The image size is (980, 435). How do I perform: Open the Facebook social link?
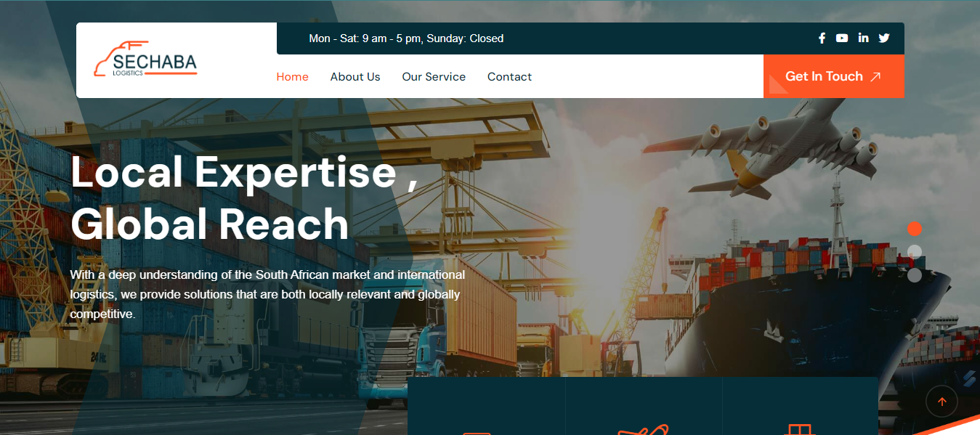pos(822,38)
